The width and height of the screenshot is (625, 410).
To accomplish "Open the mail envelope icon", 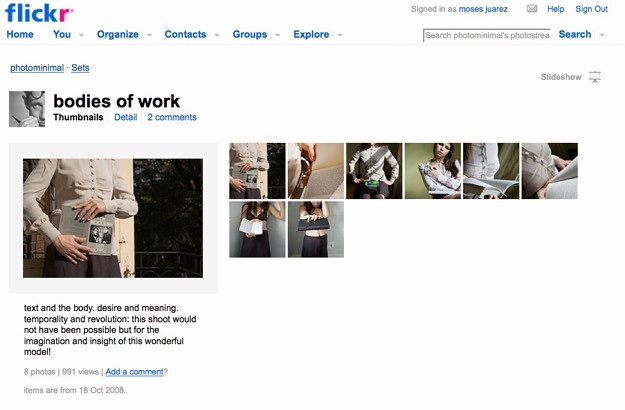I will coord(532,9).
